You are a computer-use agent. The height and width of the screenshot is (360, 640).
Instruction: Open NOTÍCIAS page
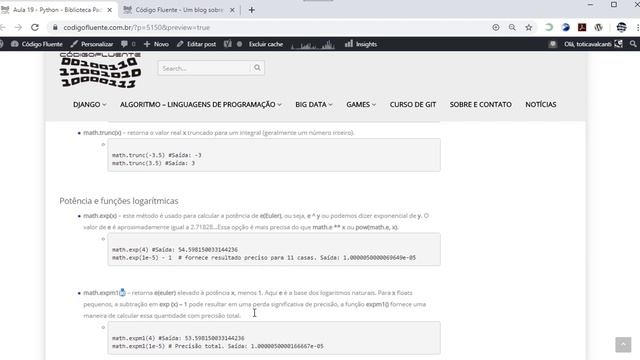click(540, 104)
